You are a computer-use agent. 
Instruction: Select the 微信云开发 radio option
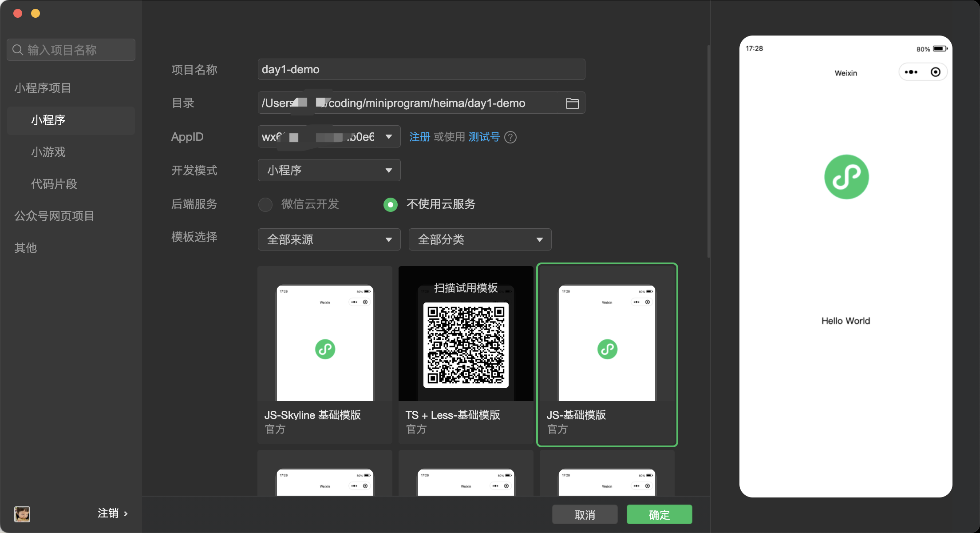click(x=265, y=204)
